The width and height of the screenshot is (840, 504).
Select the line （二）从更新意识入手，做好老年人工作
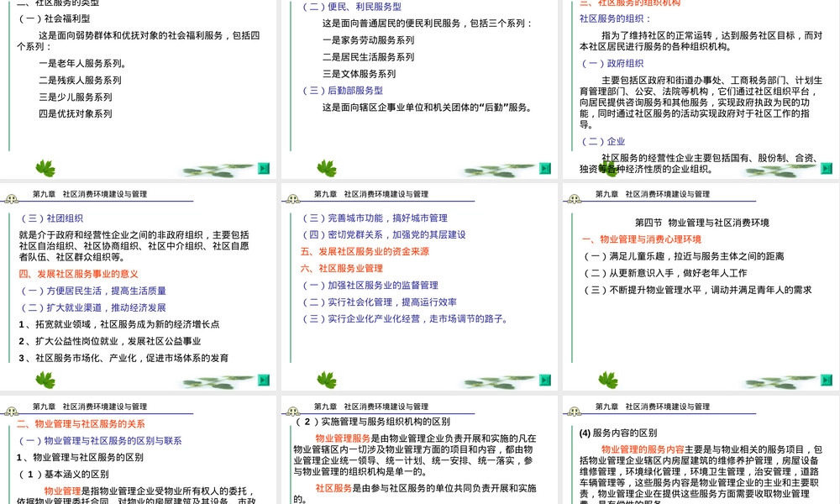coord(664,273)
